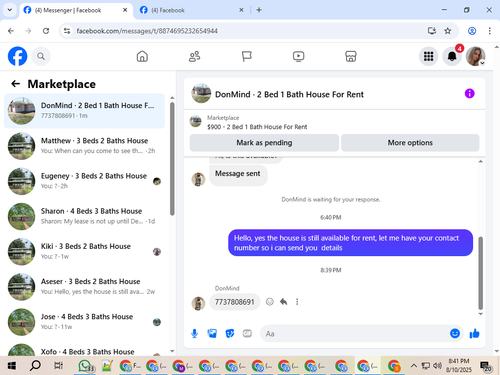
Task: Open the grid Menu icon
Action: [x=428, y=56]
